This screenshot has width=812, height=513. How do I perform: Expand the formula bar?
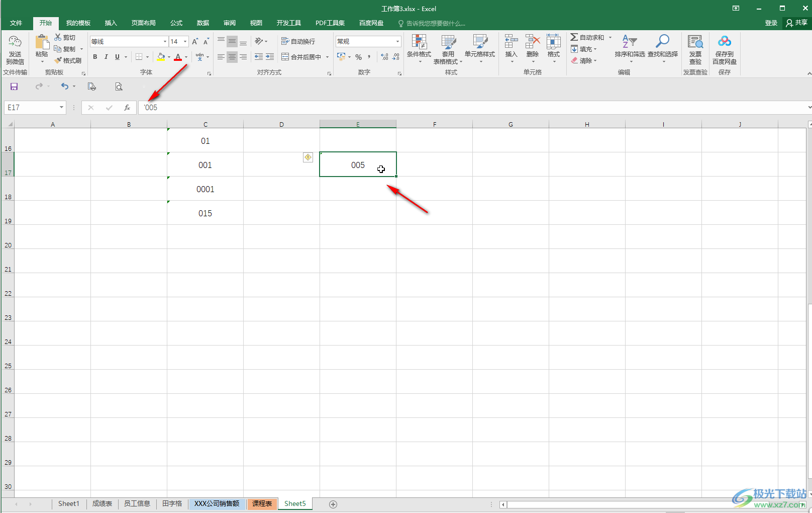pyautogui.click(x=809, y=108)
